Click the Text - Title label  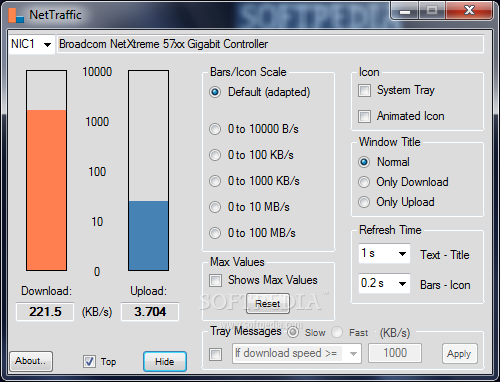445,255
